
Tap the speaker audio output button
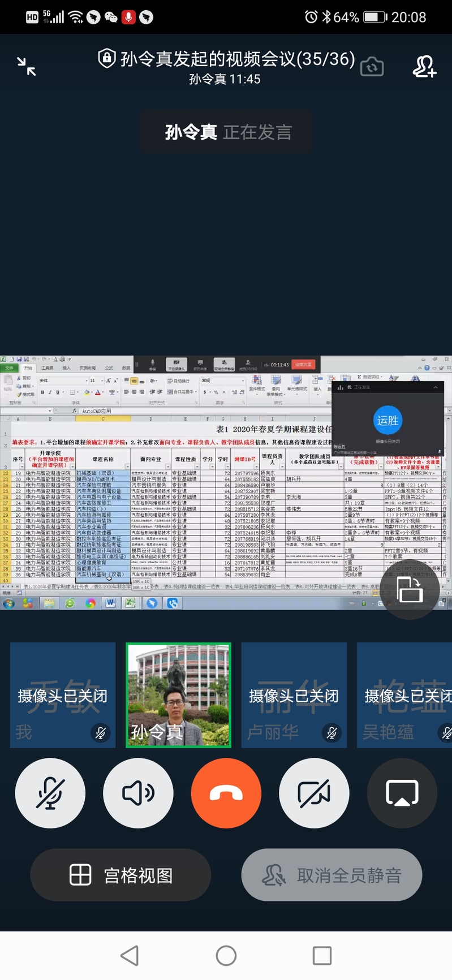pos(138,793)
